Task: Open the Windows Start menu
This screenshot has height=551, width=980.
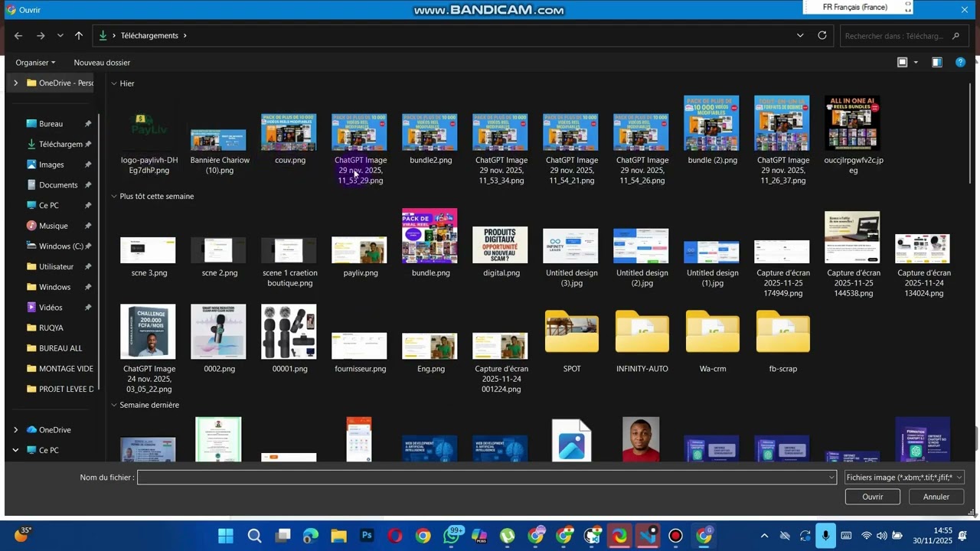Action: click(226, 536)
